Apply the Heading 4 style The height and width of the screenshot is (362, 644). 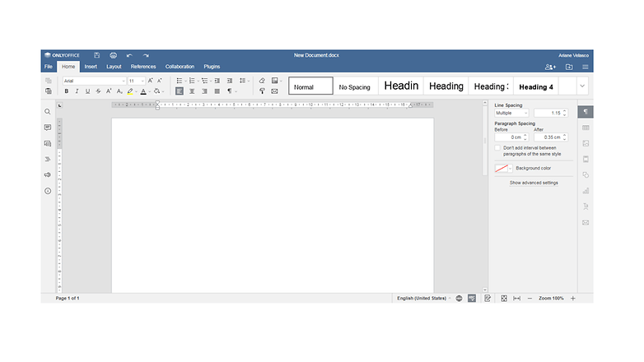tap(536, 86)
